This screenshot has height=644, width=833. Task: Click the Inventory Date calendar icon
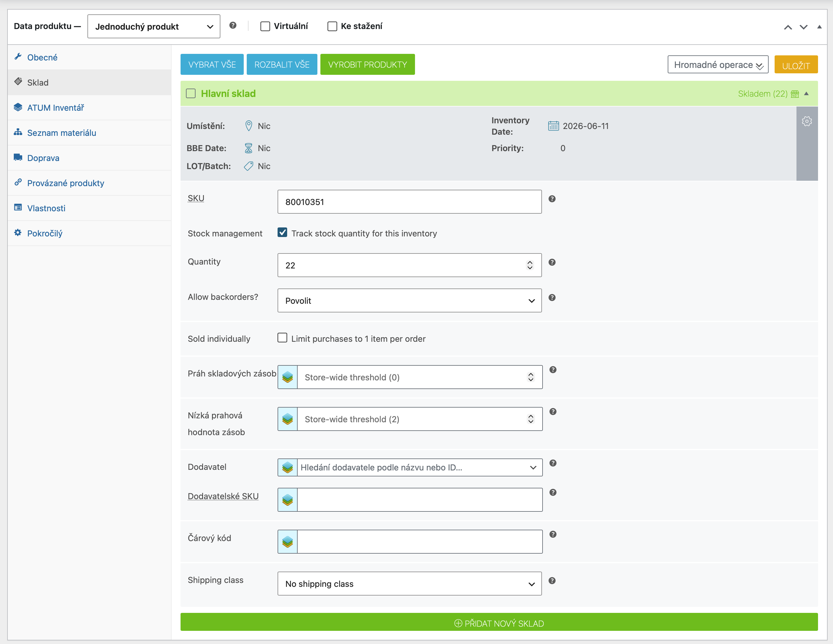[553, 126]
